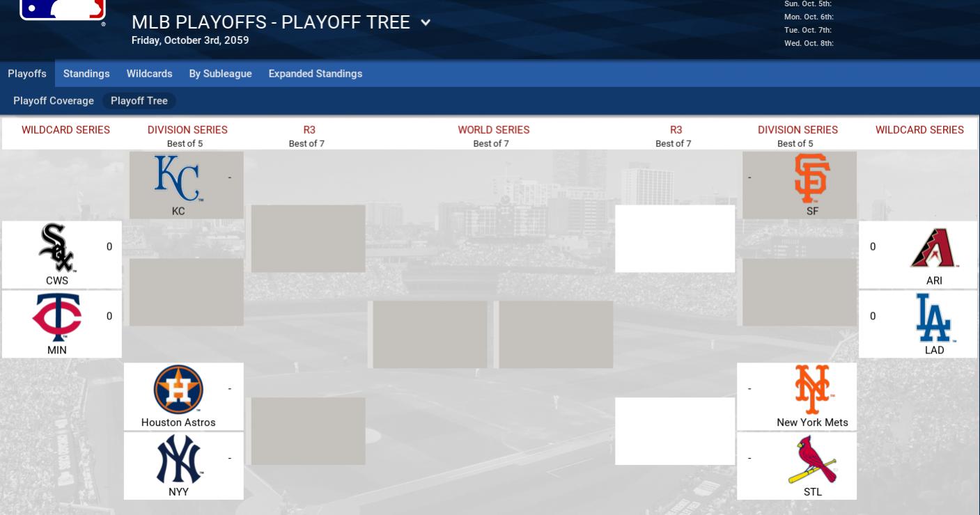Open the Minnesota Twins team logo

point(57,317)
